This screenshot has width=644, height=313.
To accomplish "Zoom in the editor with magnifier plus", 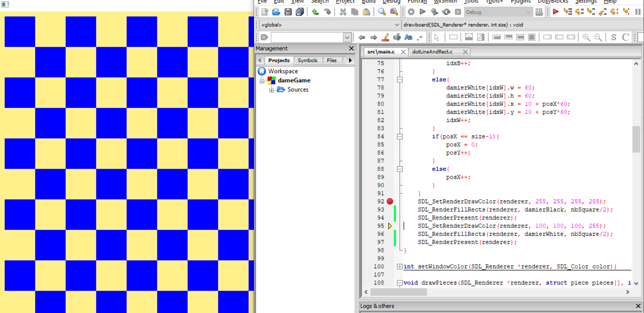I will tap(586, 37).
